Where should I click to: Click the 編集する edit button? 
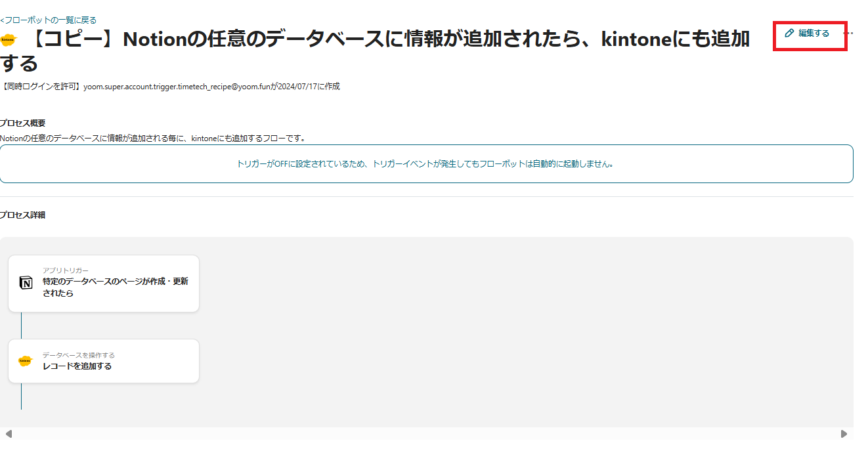pyautogui.click(x=808, y=33)
